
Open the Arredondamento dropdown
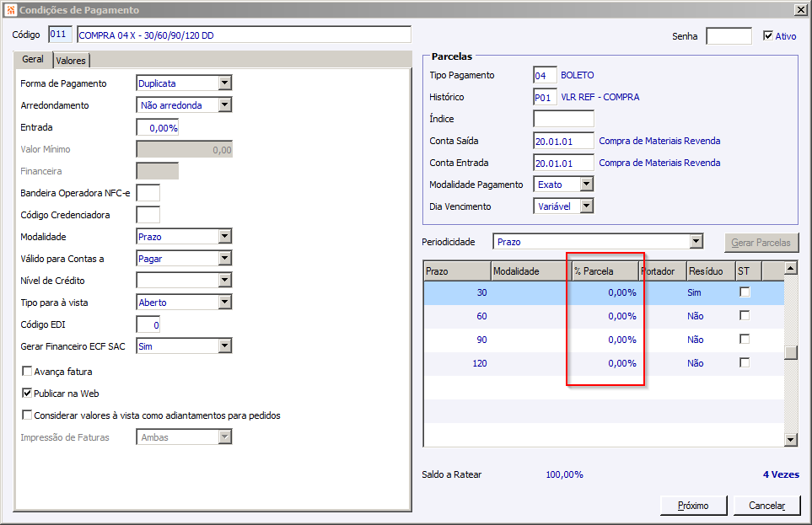(224, 104)
